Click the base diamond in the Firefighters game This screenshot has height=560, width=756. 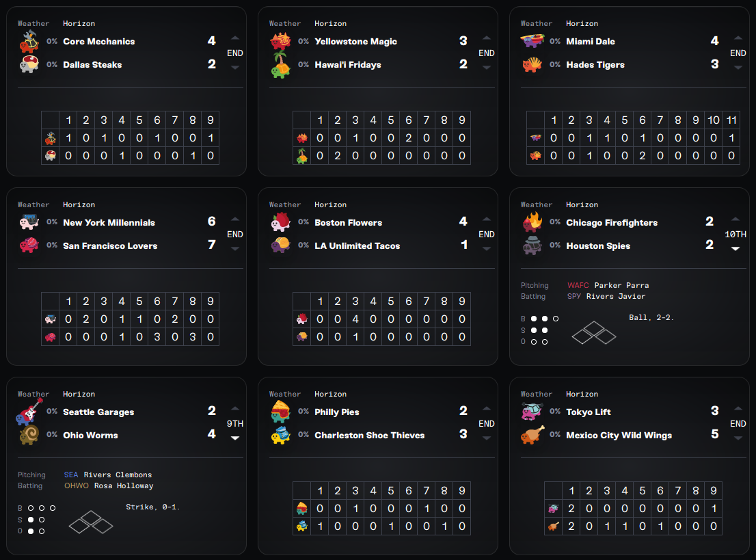pyautogui.click(x=593, y=333)
